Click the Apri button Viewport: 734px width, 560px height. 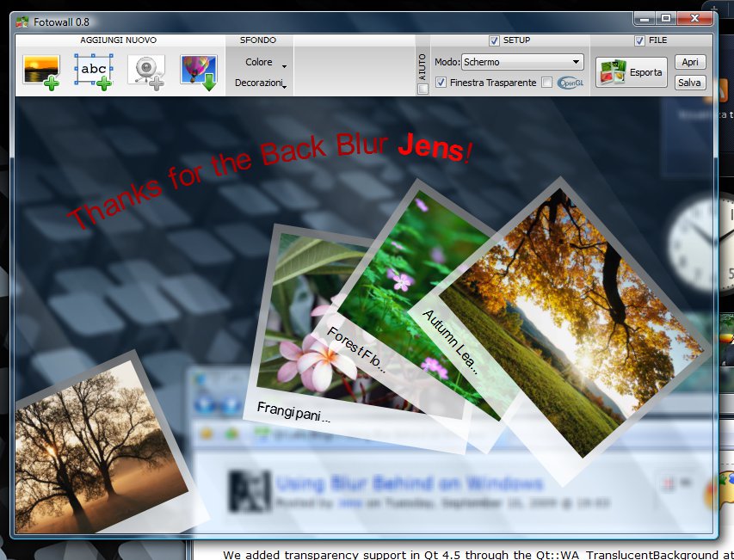690,62
